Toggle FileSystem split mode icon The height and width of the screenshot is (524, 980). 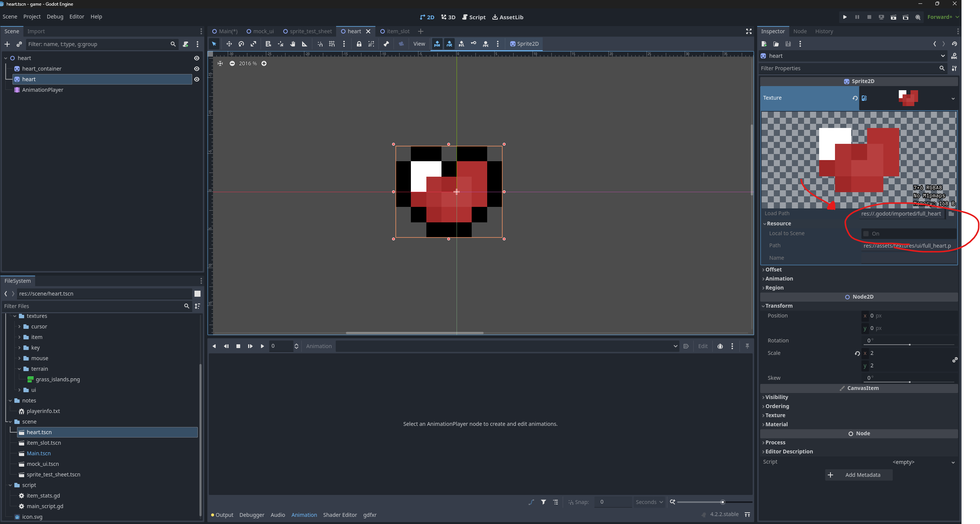click(x=198, y=294)
